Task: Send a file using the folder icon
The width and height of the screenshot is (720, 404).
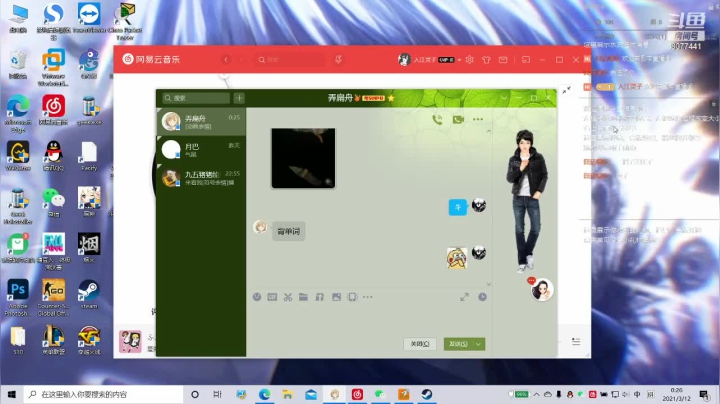Action: 304,297
